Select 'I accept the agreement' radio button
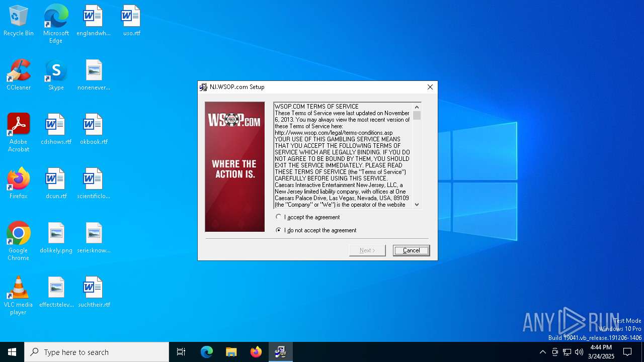 pos(279,217)
